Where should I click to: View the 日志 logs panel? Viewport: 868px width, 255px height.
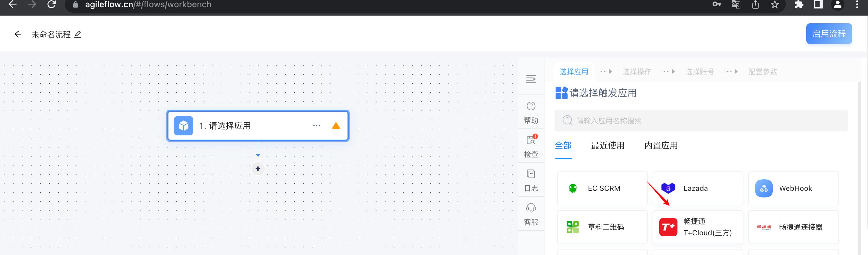(531, 180)
